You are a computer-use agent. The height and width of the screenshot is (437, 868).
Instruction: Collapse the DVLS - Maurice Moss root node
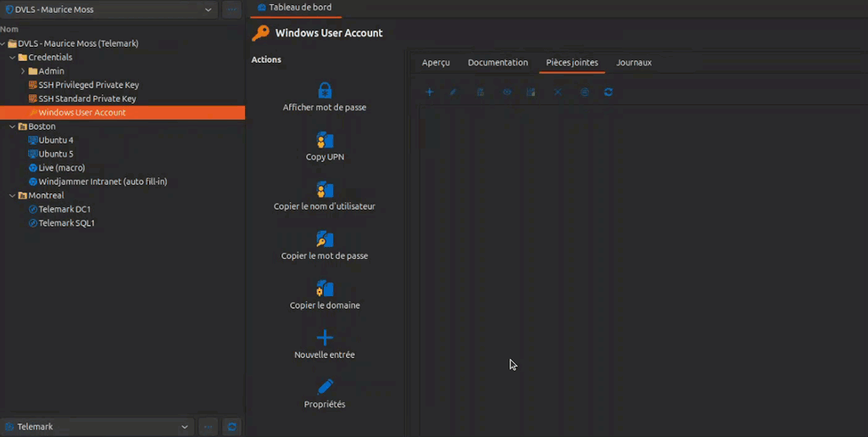pos(3,43)
